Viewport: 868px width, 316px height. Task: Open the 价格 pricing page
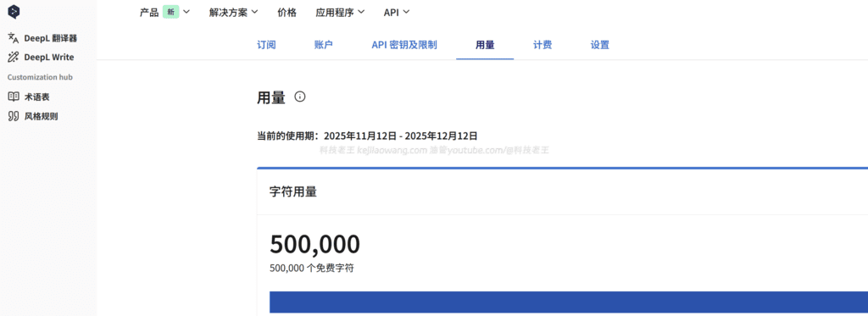point(287,12)
